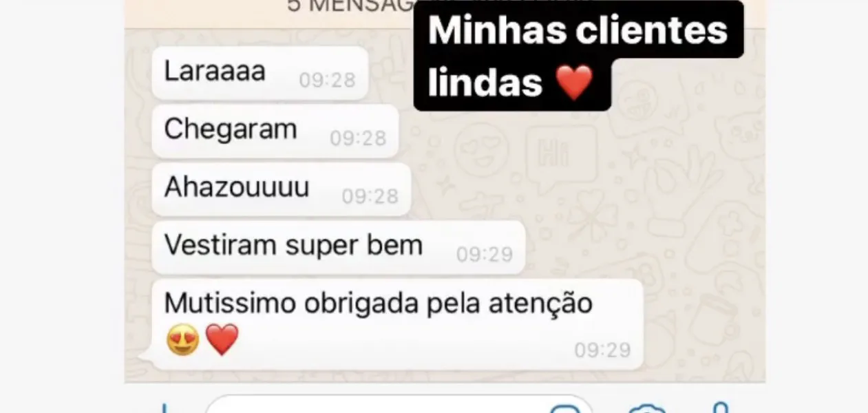Select the 'Laraaaa' message bubble
The image size is (868, 413).
pos(260,73)
